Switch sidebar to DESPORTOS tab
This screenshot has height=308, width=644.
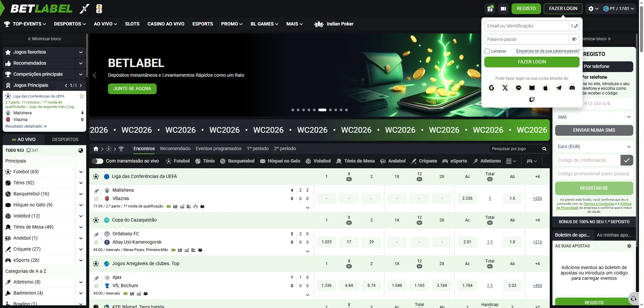(x=65, y=139)
